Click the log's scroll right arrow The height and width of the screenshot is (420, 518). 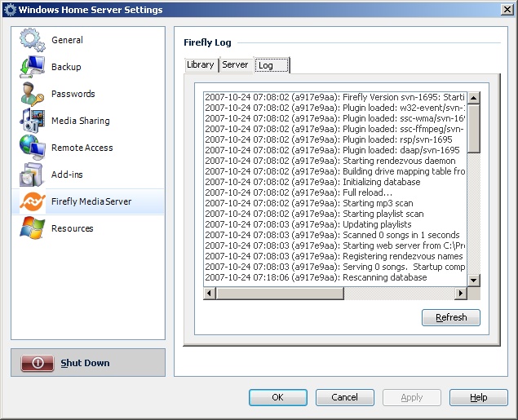coord(461,293)
